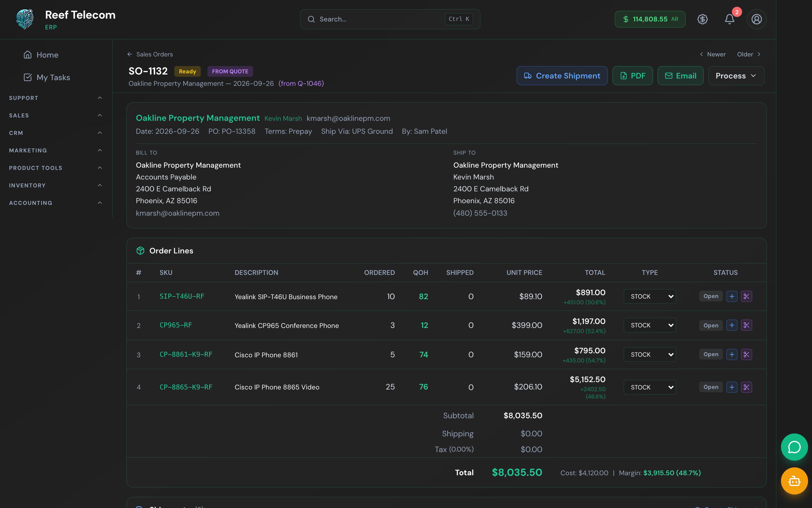
Task: Open the Type dropdown for CP965-RF
Action: pyautogui.click(x=650, y=325)
